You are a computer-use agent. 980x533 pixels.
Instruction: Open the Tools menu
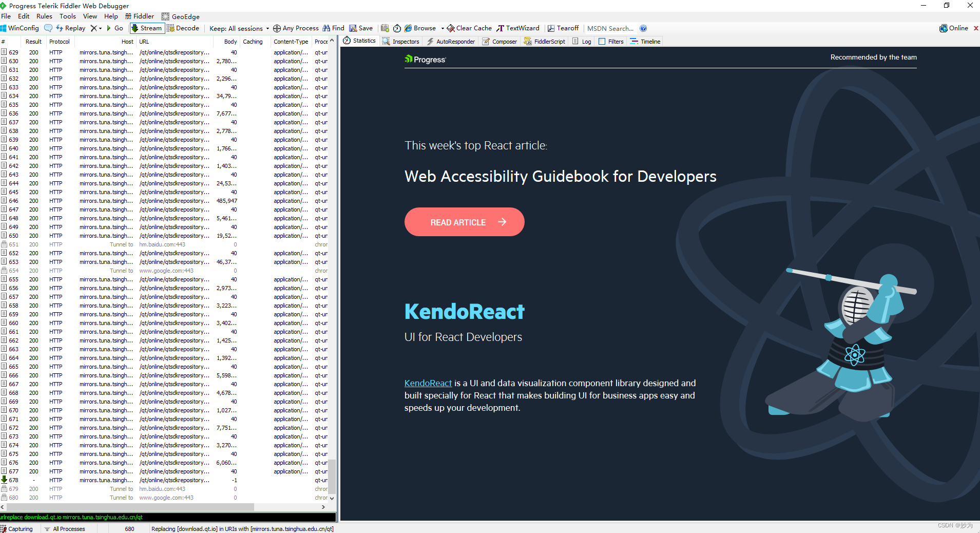(x=68, y=16)
